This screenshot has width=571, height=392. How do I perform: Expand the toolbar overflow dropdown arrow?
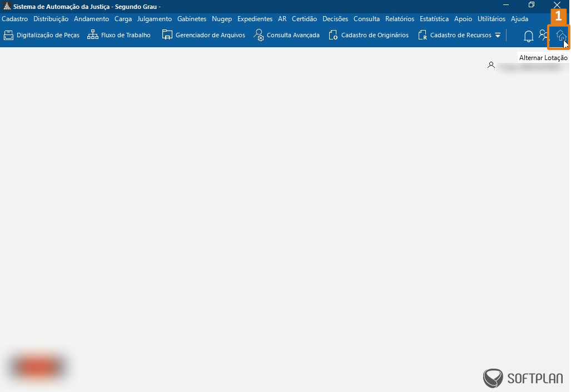498,36
